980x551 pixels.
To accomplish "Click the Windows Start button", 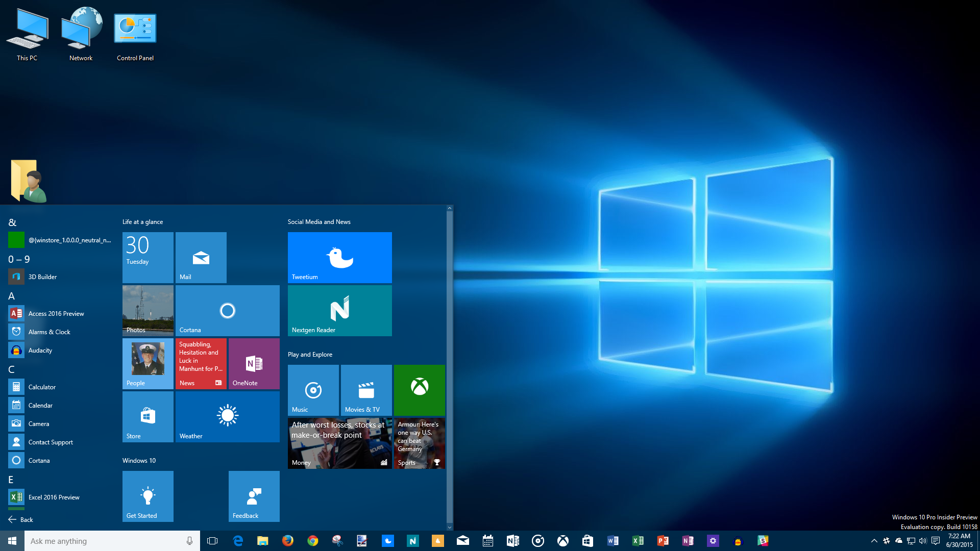I will [12, 541].
